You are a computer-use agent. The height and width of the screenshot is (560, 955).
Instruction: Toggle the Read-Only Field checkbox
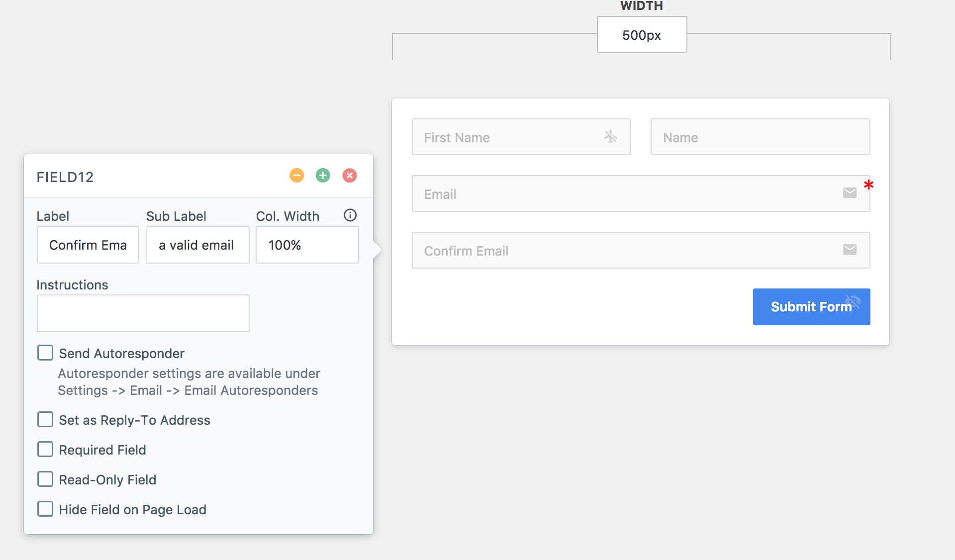point(45,479)
